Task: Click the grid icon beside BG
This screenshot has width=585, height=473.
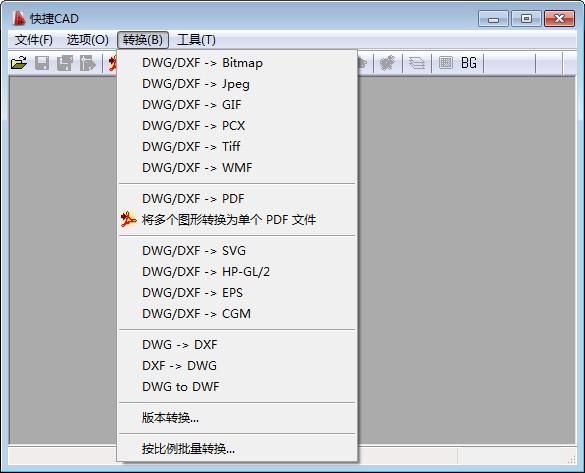Action: (x=445, y=63)
